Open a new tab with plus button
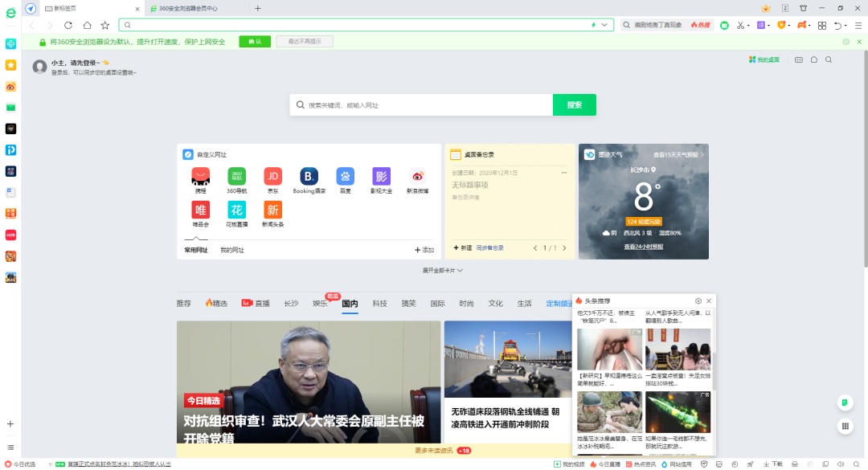 pos(258,8)
